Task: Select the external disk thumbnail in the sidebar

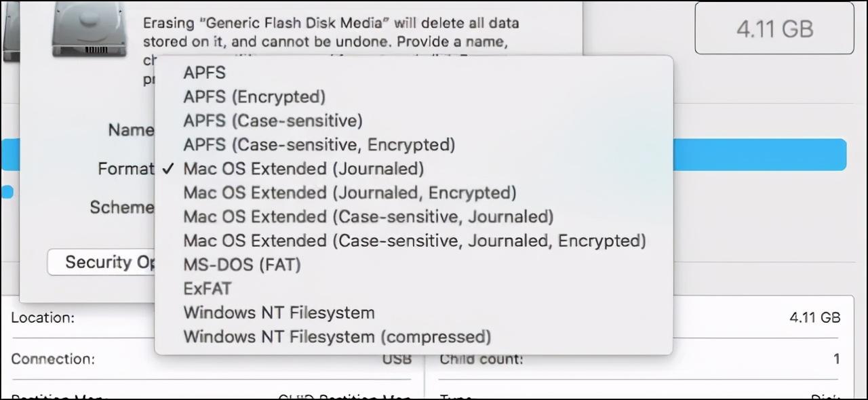Action: tap(10, 27)
